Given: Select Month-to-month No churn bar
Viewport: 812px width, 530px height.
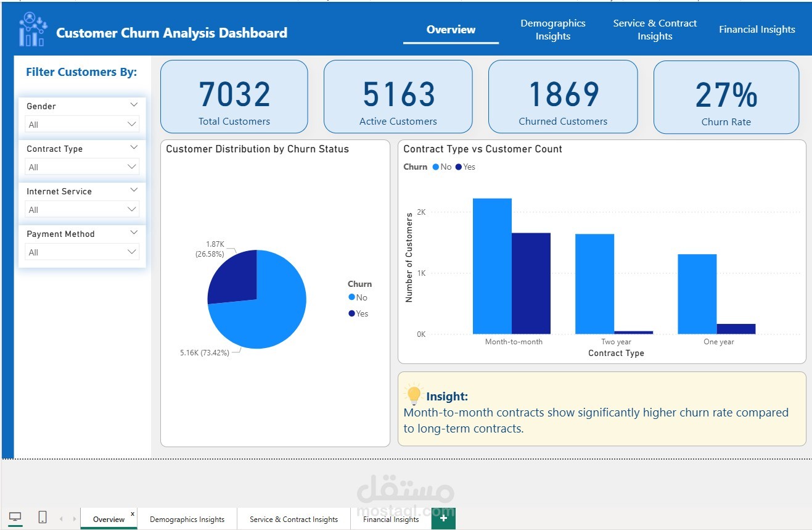Looking at the screenshot, I should (x=492, y=266).
